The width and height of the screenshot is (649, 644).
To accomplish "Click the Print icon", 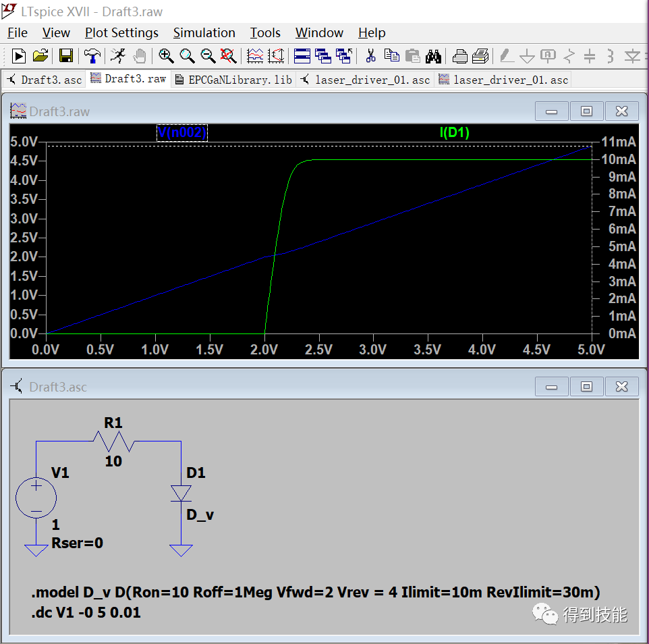I will [480, 55].
